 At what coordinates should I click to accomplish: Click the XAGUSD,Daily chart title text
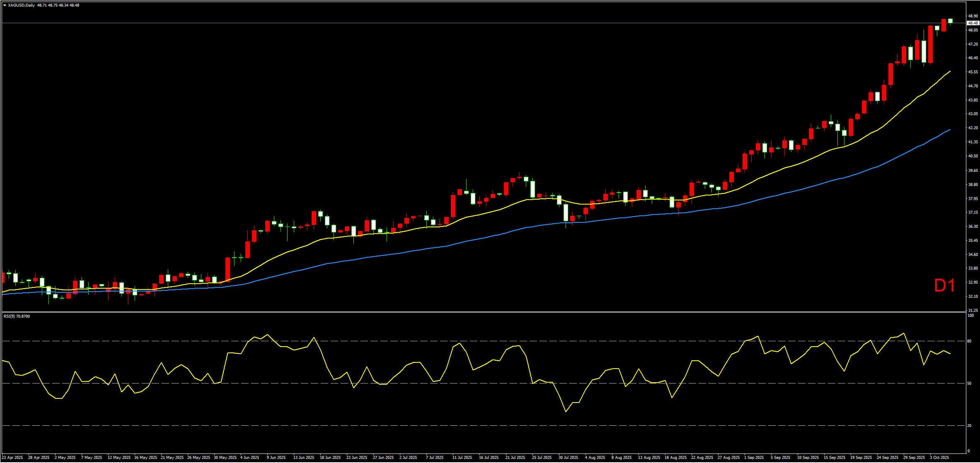click(21, 5)
